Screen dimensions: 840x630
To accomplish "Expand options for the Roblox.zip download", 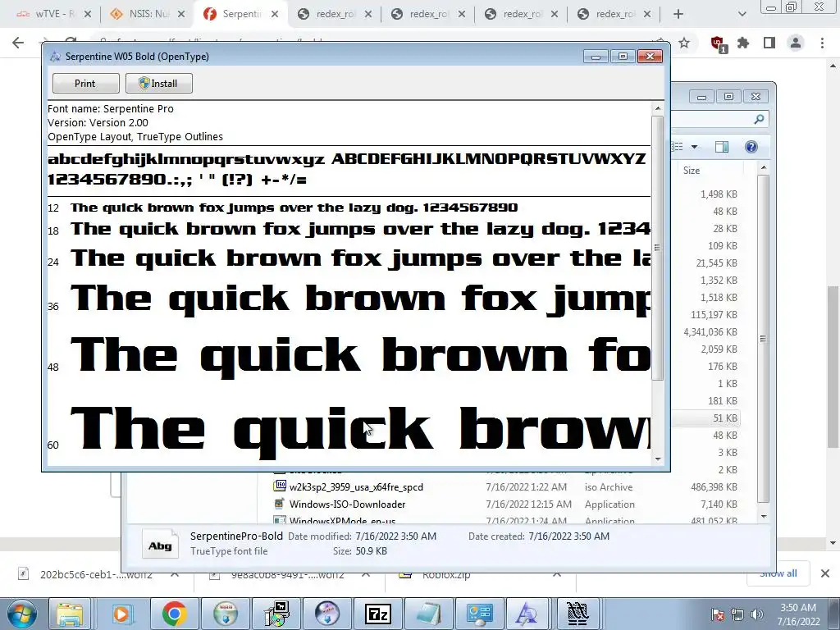I will coord(557,574).
